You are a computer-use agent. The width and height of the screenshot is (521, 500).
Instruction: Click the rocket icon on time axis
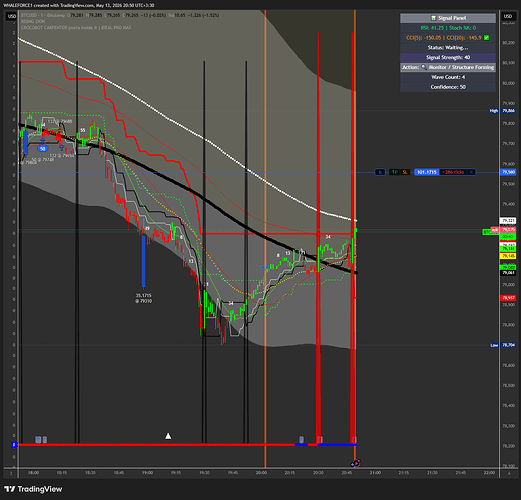356,463
